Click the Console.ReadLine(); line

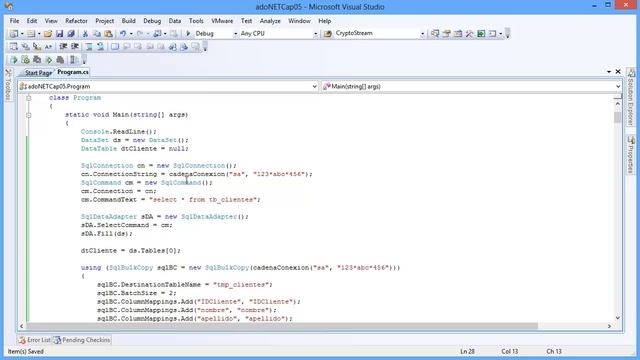[x=119, y=132]
